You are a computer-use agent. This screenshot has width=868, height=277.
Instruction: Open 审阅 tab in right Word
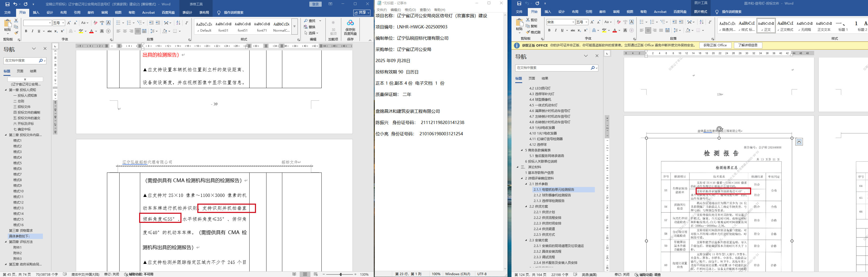click(616, 12)
